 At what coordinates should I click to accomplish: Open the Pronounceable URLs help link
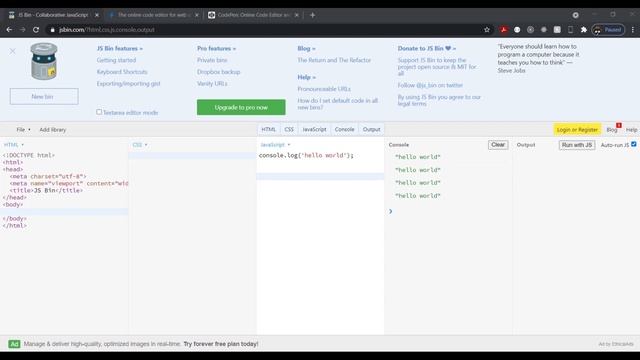coord(324,89)
